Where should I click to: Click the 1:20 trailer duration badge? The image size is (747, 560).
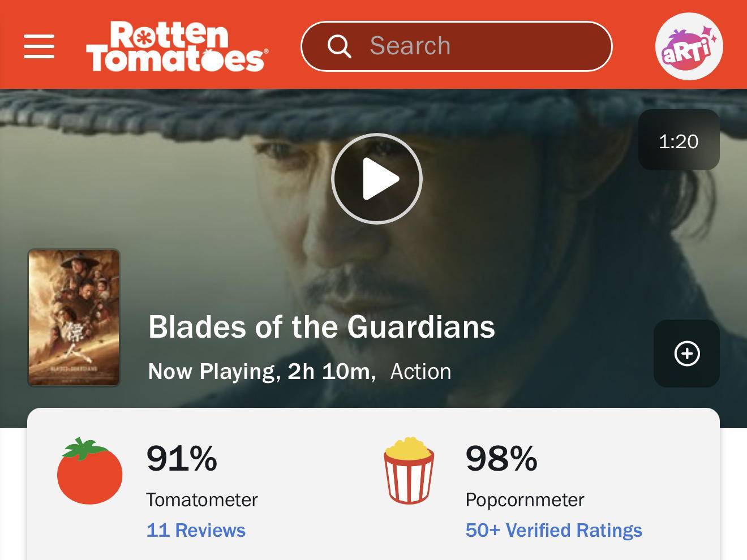[x=679, y=140]
